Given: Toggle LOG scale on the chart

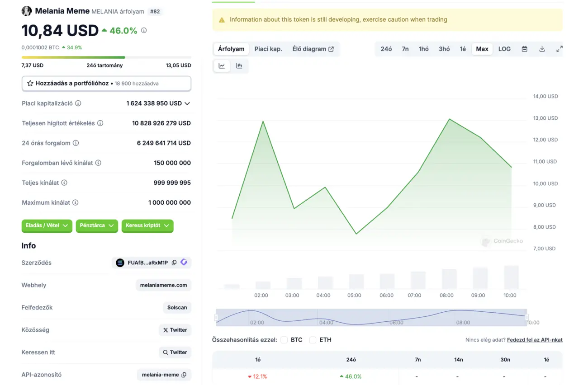Looking at the screenshot, I should (504, 49).
